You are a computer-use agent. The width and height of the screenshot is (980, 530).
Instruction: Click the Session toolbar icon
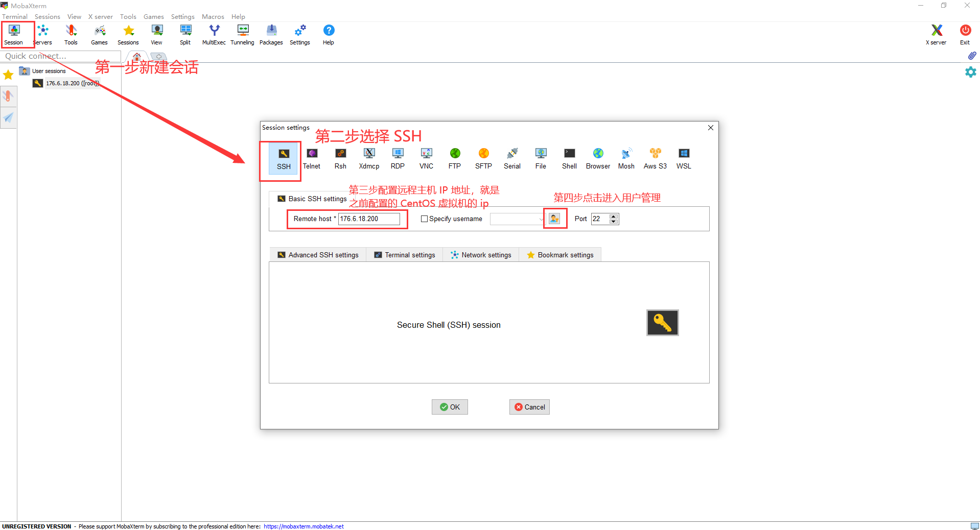click(x=14, y=35)
